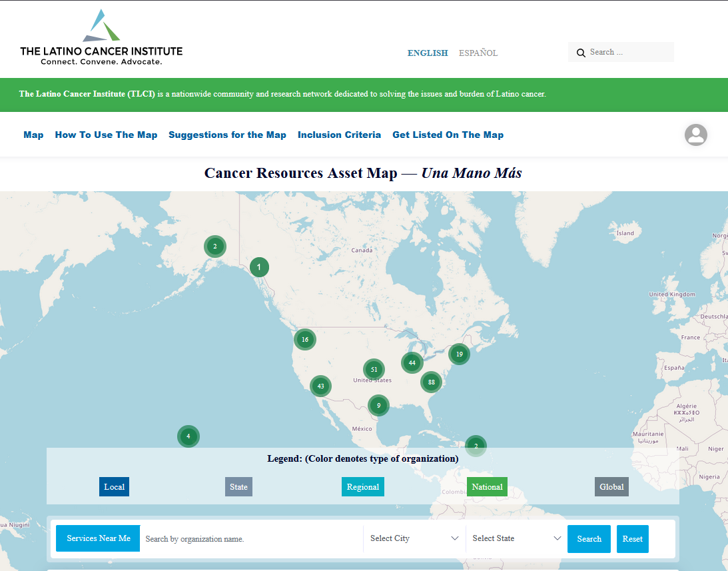Switch language to Español
This screenshot has width=728, height=571.
(x=478, y=53)
